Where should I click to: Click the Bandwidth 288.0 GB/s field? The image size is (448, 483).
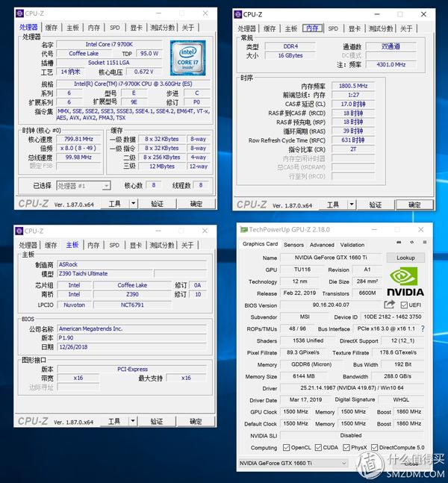[397, 376]
